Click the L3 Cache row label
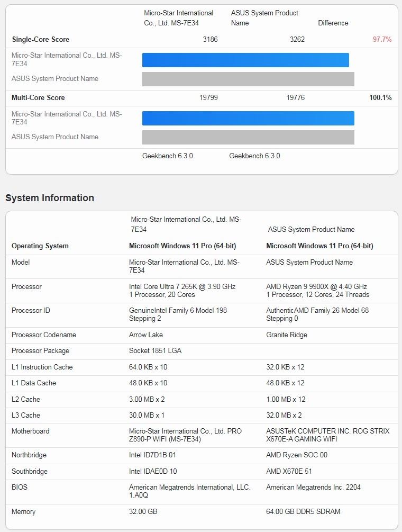402x532 pixels. coord(26,416)
